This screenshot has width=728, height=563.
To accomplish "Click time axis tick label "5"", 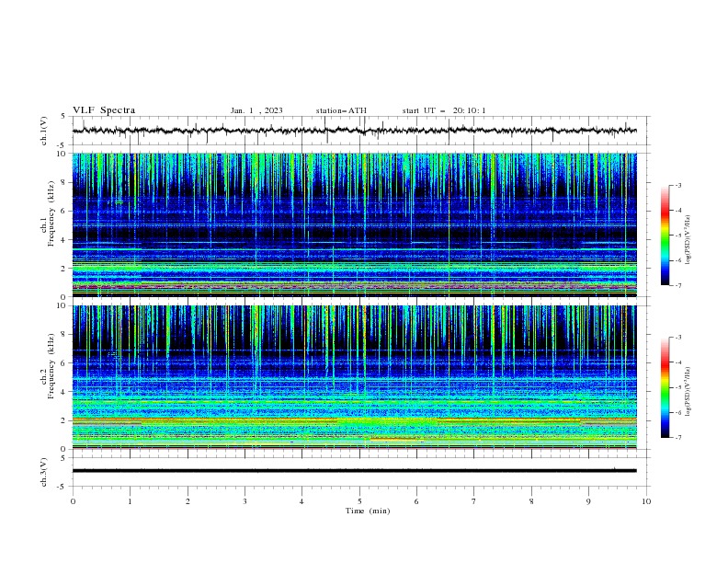I will 359,501.
